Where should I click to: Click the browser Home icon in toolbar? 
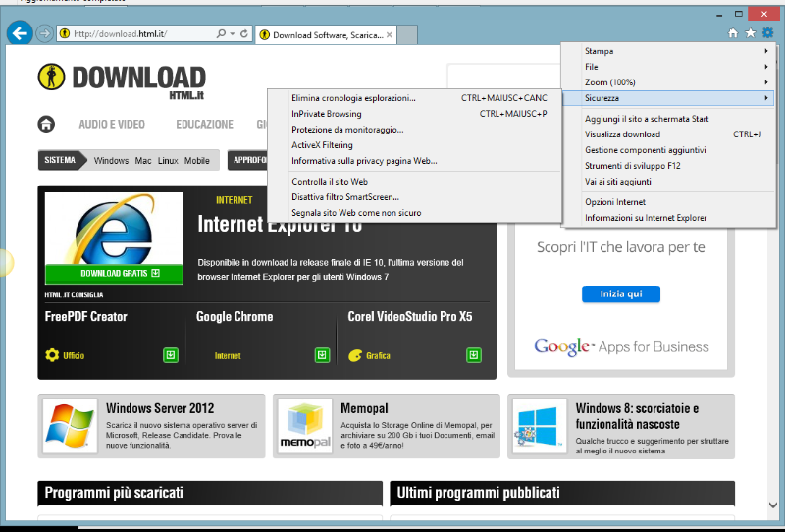pos(733,33)
